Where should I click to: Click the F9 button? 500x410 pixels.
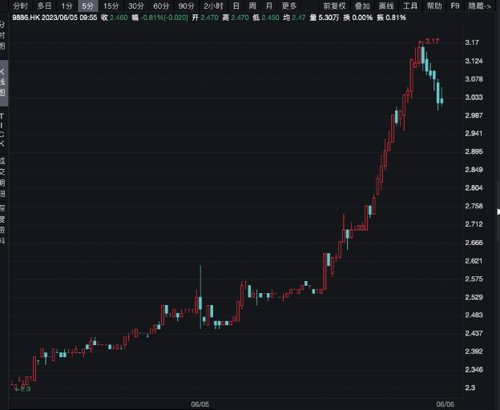[x=455, y=6]
